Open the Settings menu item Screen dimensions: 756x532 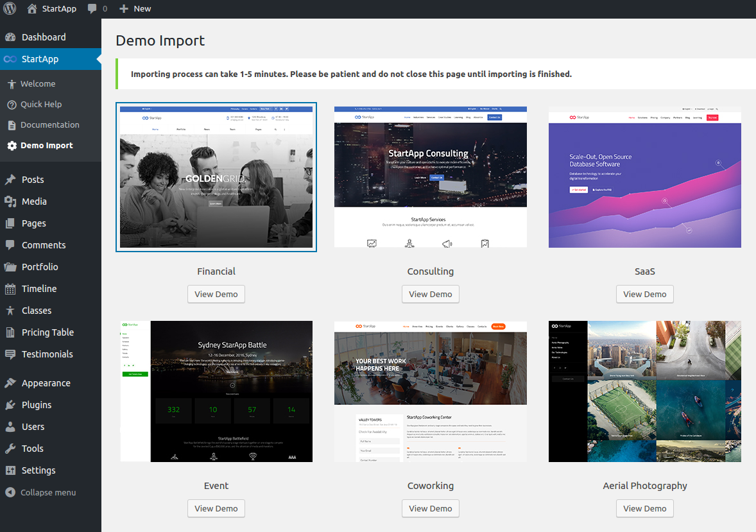tap(51, 470)
